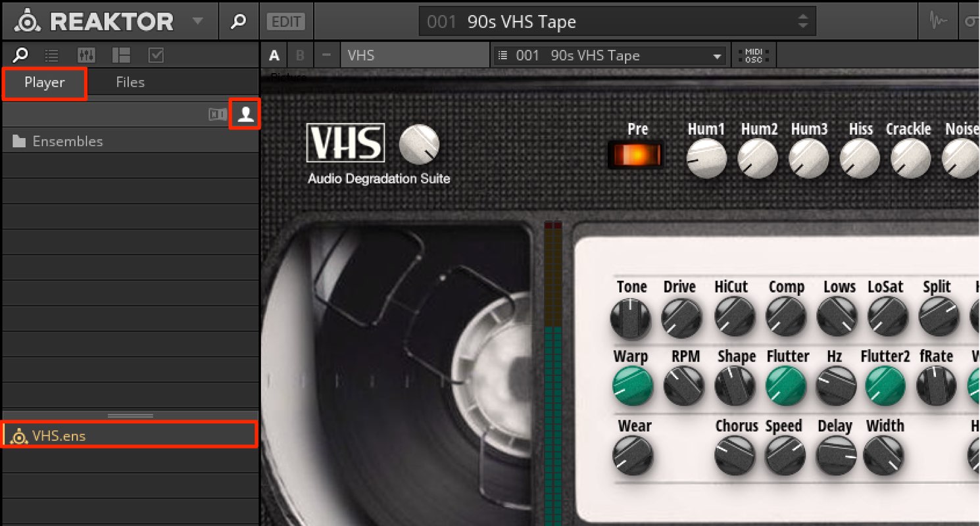Switch to the Files tab
The height and width of the screenshot is (526, 980).
pyautogui.click(x=130, y=82)
